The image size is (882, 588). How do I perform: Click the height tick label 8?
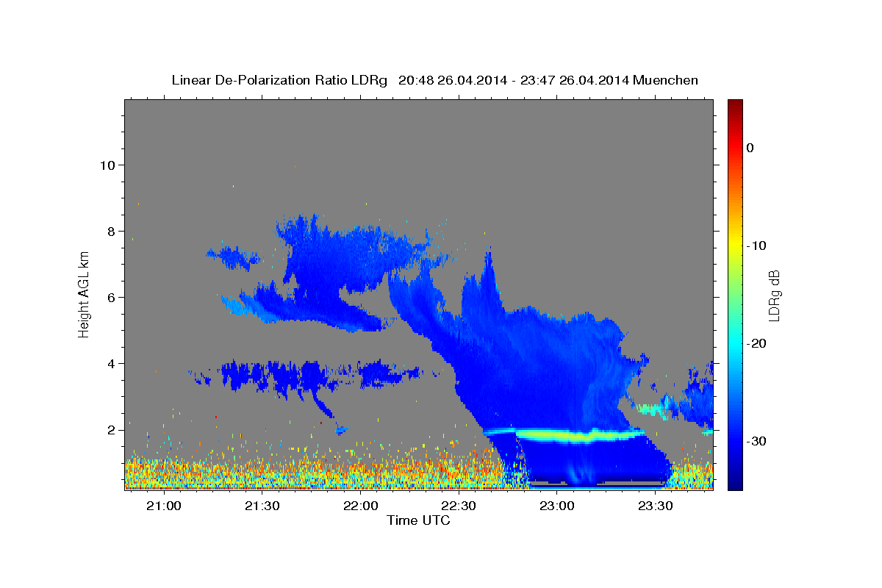point(110,231)
